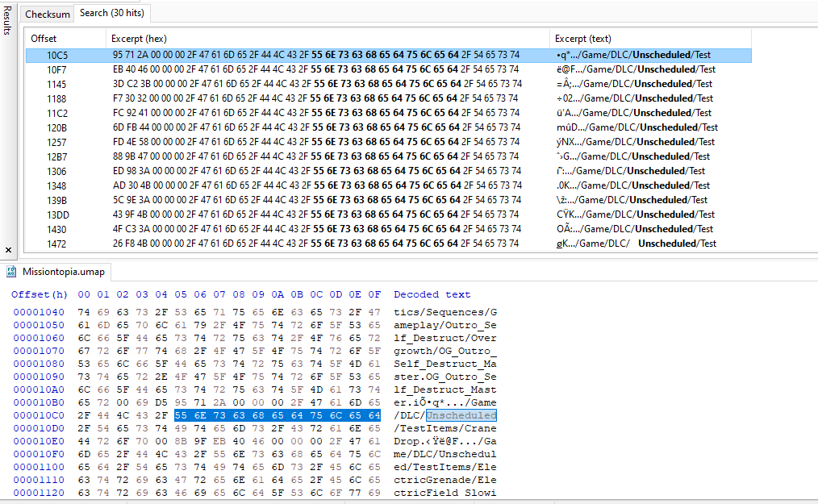The height and width of the screenshot is (504, 818).
Task: Close the Results panel with the x
Action: click(x=8, y=250)
